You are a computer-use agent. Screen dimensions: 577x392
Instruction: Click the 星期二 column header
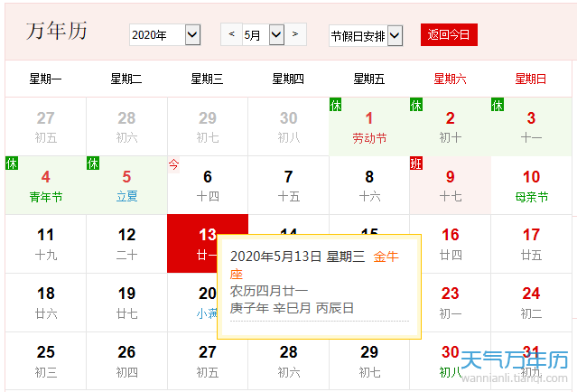[126, 79]
